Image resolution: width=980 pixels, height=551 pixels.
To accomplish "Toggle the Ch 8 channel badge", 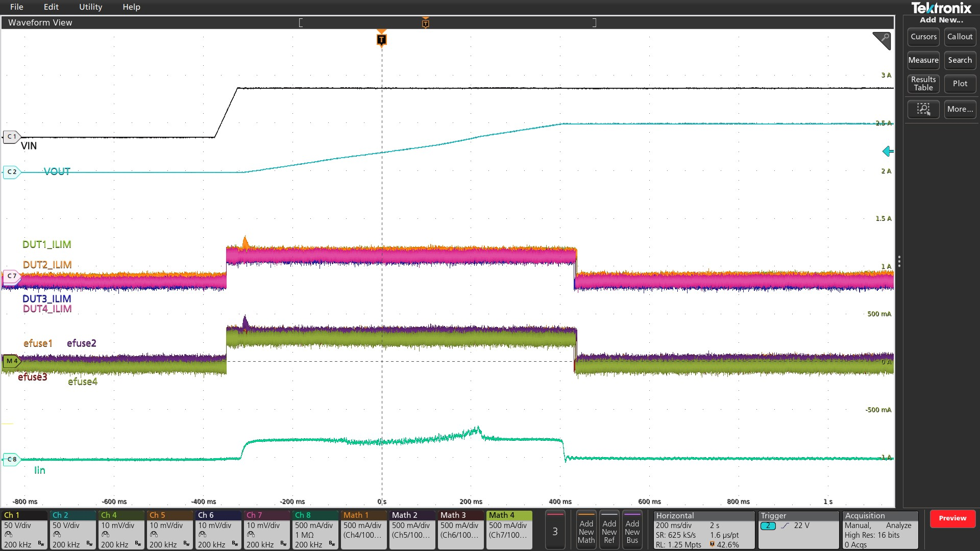I will (x=314, y=530).
